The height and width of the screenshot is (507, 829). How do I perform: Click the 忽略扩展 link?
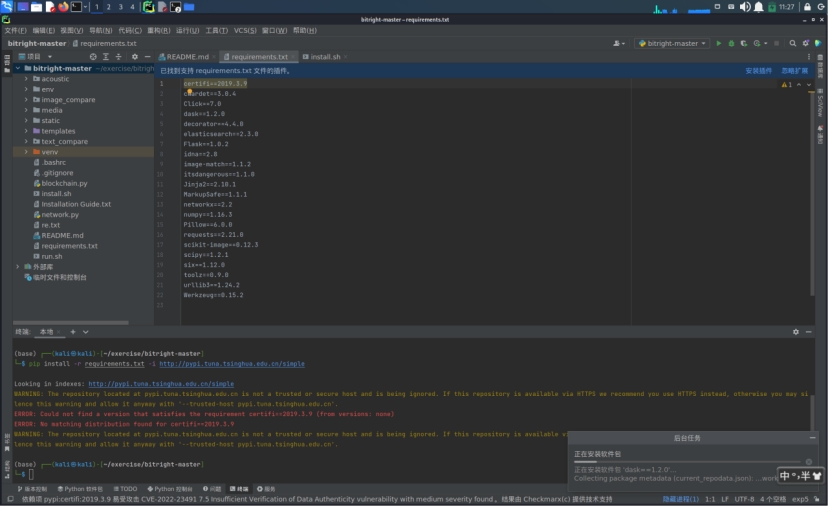pos(794,71)
